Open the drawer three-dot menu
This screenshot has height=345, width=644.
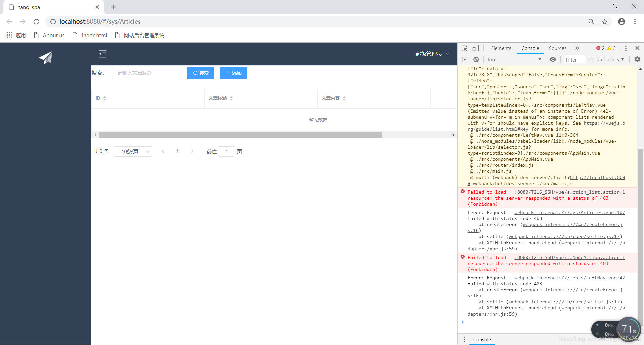click(464, 340)
